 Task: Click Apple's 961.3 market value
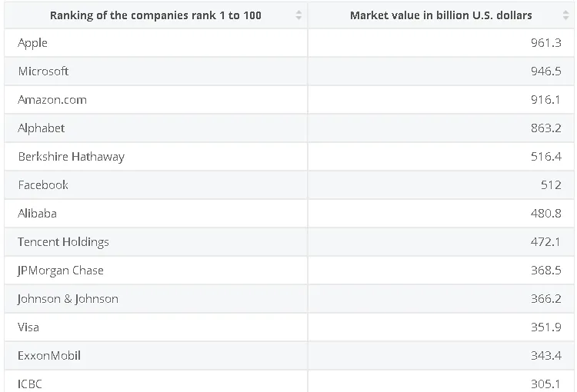tap(545, 43)
